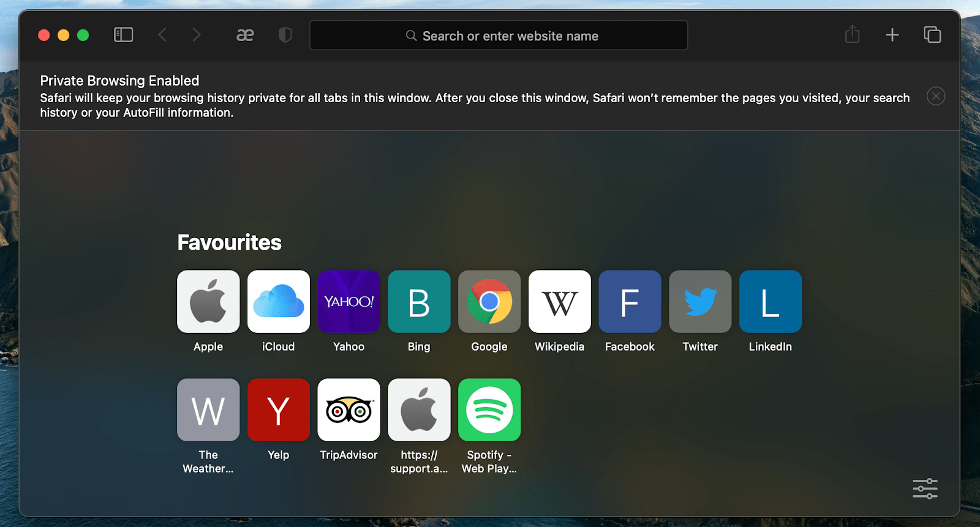Open the Google favourite
The width and height of the screenshot is (980, 527).
pyautogui.click(x=489, y=302)
